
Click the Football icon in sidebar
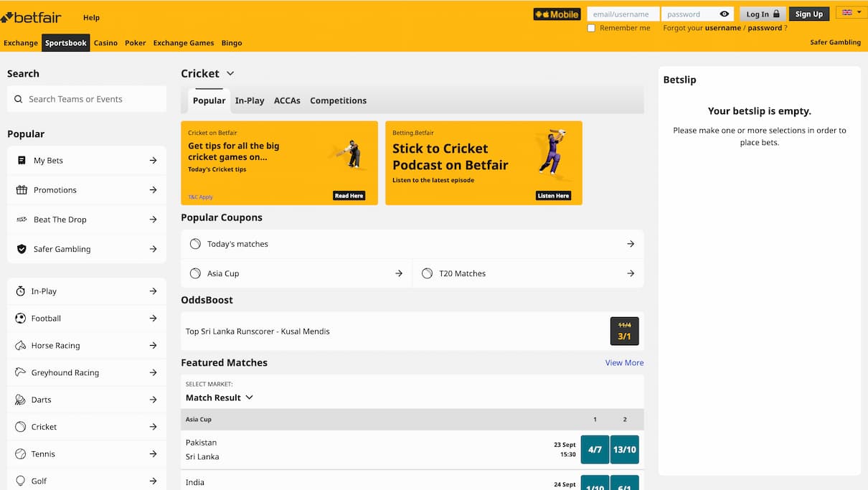[21, 319]
